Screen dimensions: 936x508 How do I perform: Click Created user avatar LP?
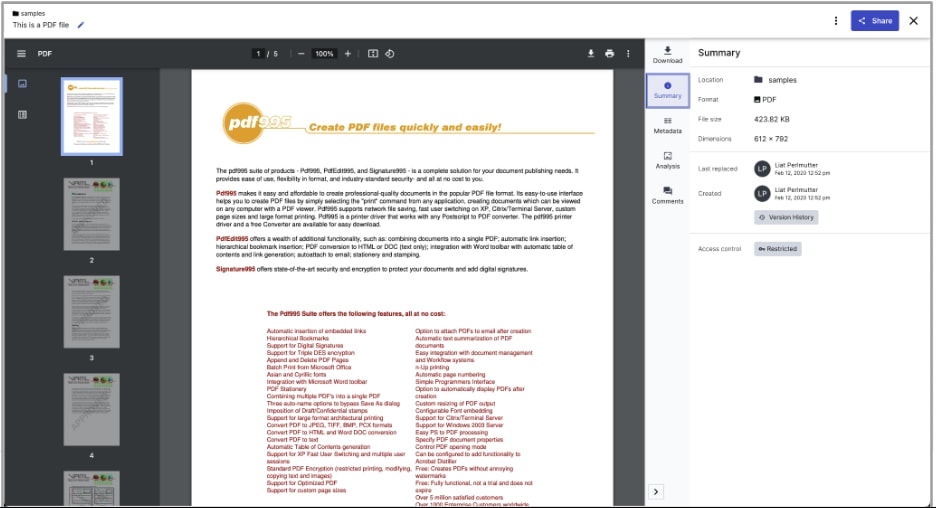tap(762, 193)
